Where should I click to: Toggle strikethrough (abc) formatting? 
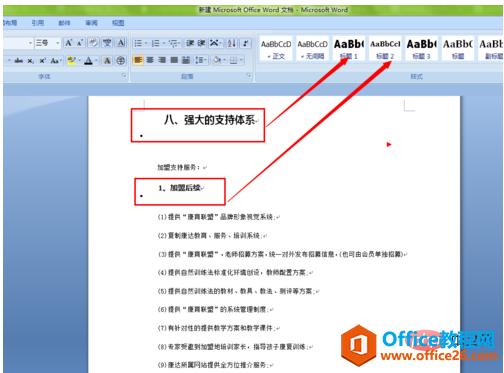[x=19, y=61]
